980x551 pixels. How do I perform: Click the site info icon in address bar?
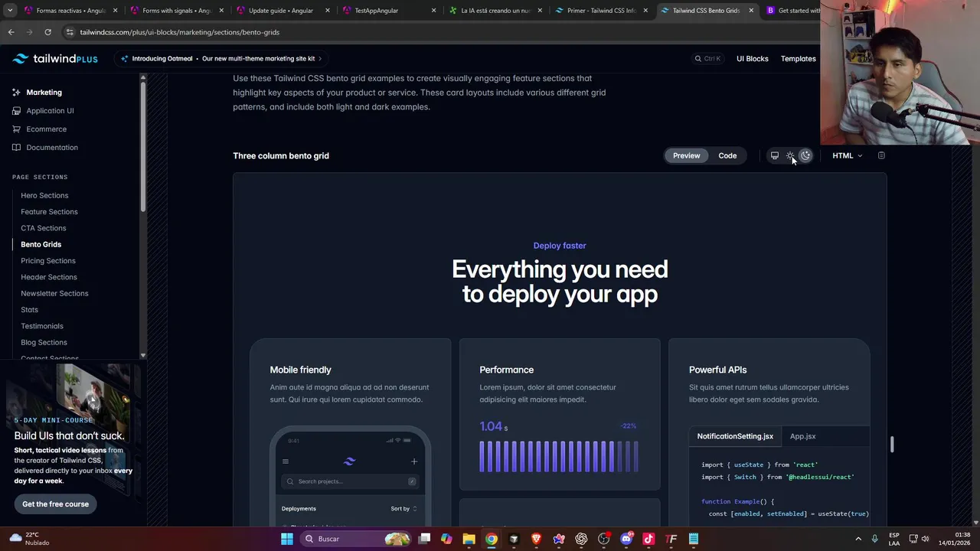(x=70, y=32)
